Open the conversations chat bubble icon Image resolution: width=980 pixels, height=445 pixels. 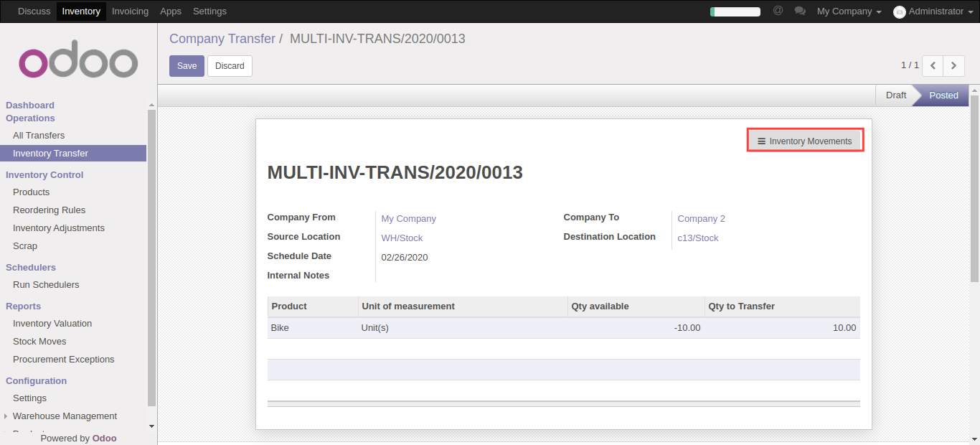(800, 11)
